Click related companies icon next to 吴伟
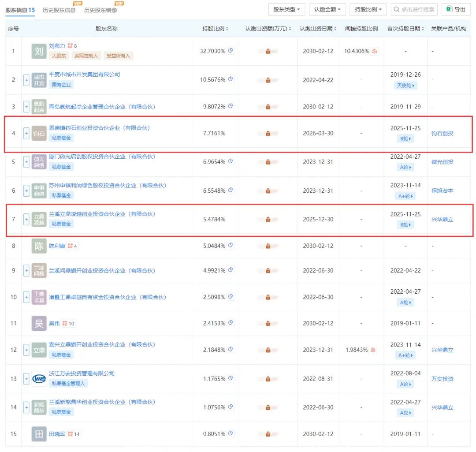Viewport: 476px width, 452px height. 64,323
